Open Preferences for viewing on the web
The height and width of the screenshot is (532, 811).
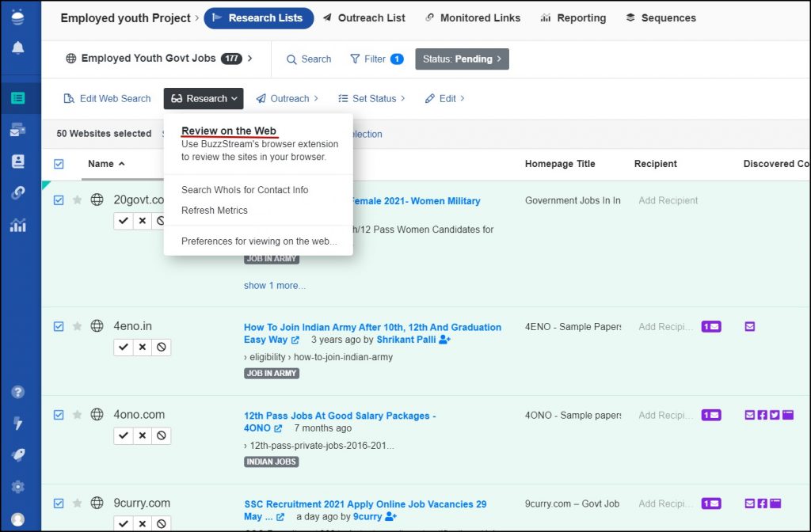(259, 241)
